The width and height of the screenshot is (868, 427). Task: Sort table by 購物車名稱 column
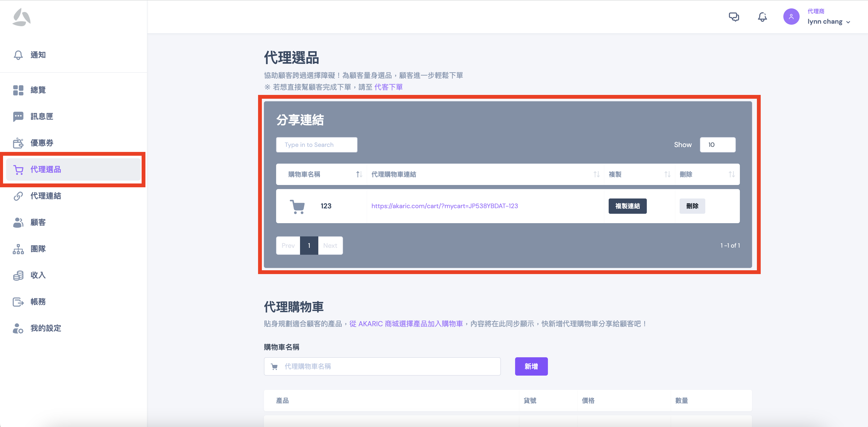(x=359, y=174)
